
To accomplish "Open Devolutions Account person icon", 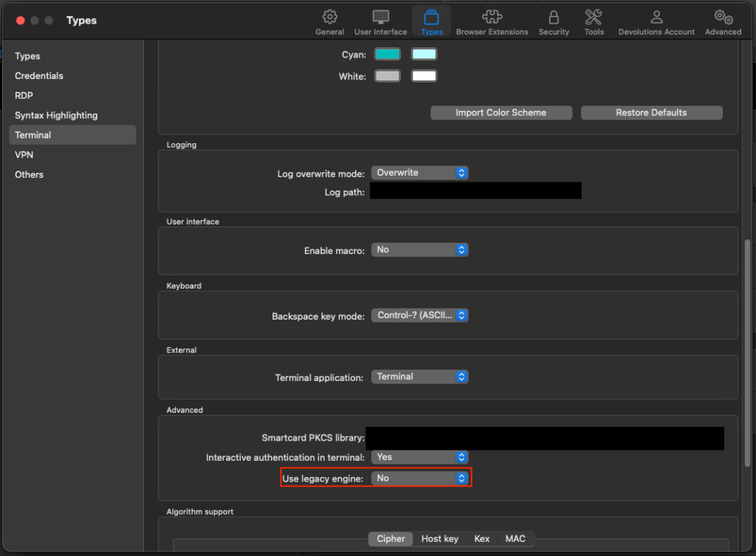I will 656,18.
